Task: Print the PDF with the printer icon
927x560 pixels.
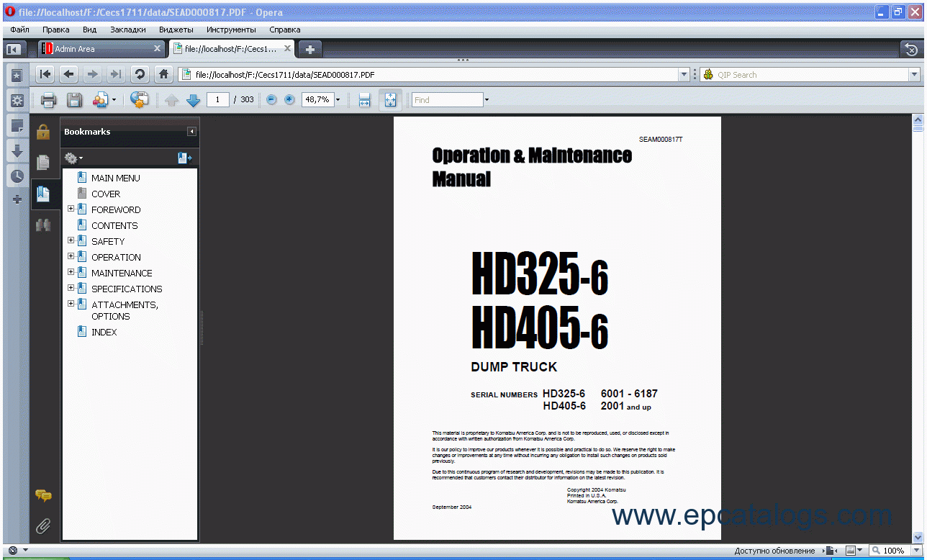Action: (x=48, y=100)
